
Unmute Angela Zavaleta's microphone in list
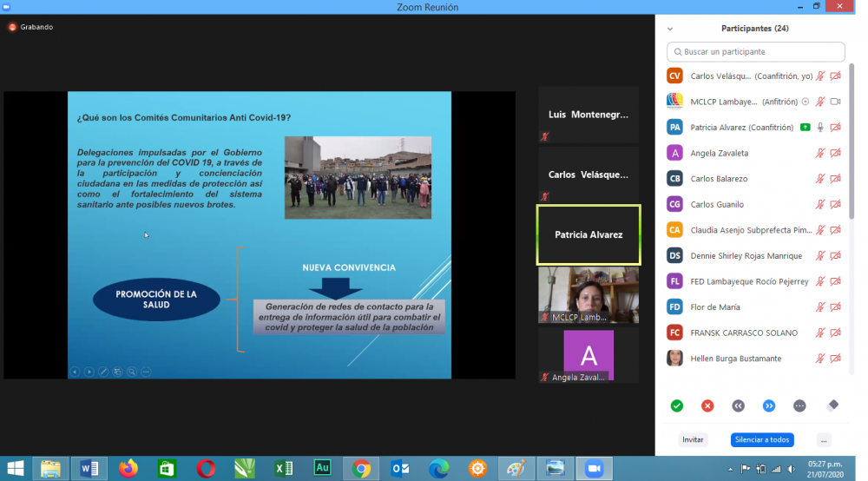819,153
